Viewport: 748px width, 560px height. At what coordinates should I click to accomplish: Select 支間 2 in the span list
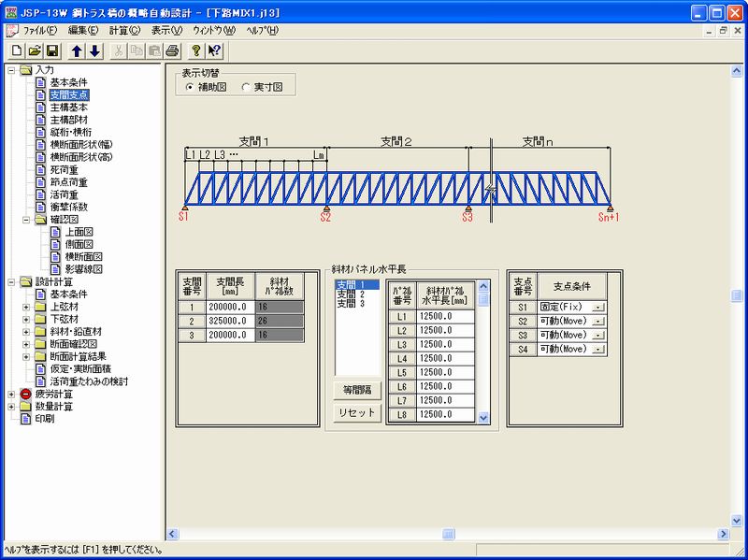click(352, 294)
